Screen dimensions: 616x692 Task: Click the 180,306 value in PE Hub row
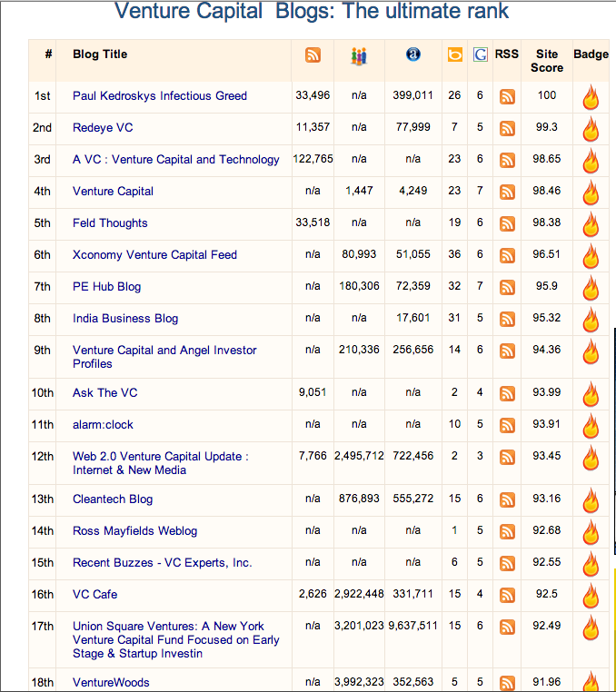tap(359, 285)
